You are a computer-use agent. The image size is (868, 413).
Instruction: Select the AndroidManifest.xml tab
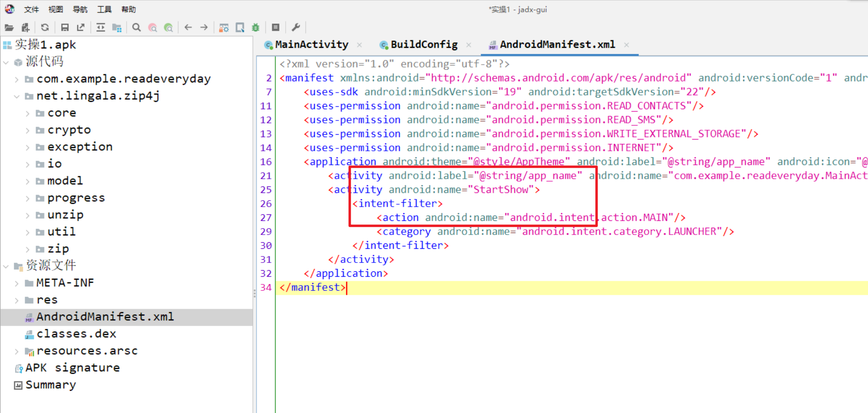click(557, 44)
